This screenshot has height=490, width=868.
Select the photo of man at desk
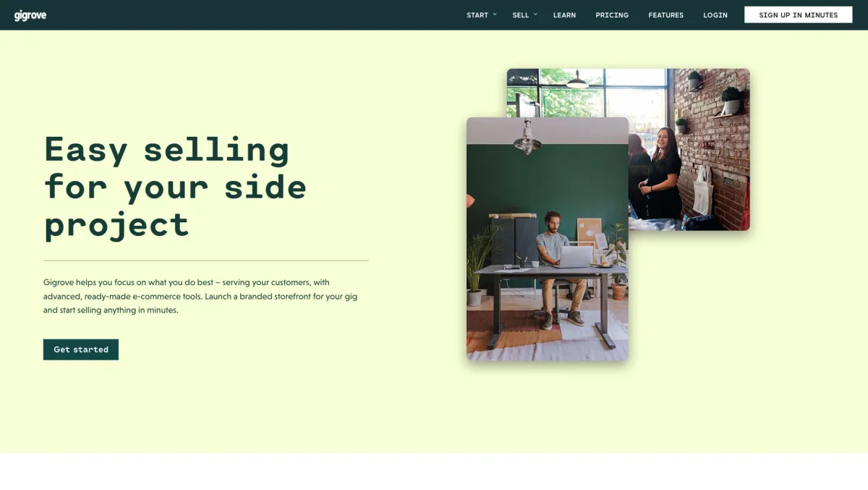tap(548, 239)
